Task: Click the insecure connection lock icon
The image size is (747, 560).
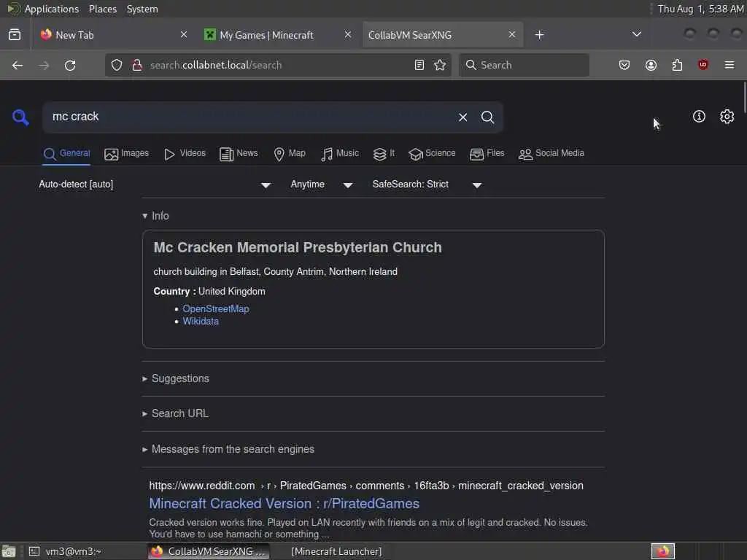Action: [x=137, y=65]
